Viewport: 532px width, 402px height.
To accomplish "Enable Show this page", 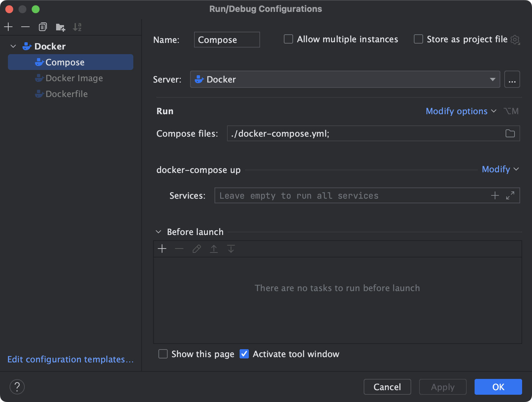I will [x=163, y=354].
